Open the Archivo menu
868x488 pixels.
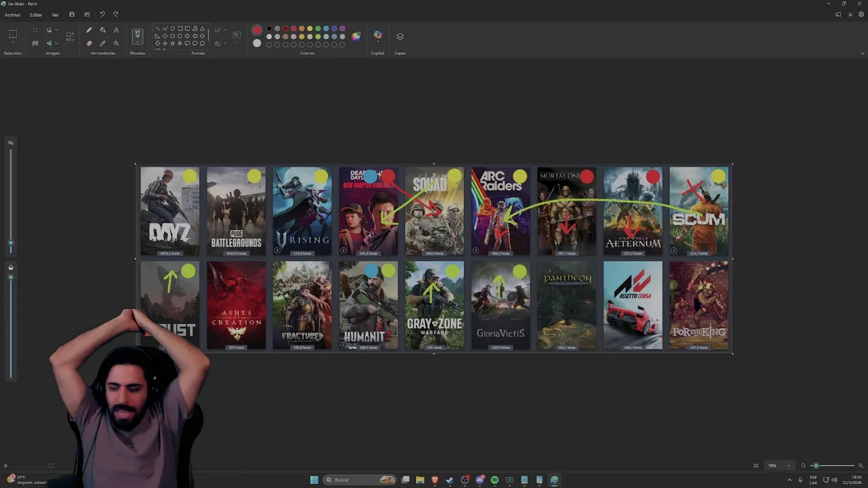(12, 14)
